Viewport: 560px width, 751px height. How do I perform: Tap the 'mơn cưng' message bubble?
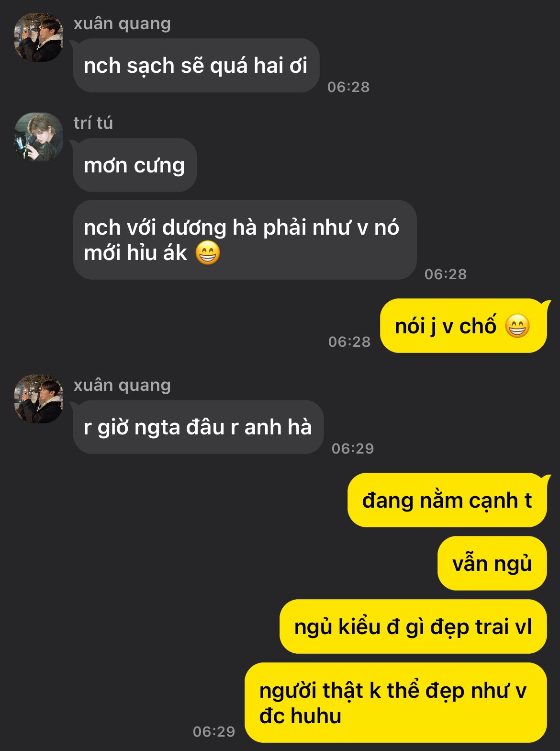(x=135, y=165)
